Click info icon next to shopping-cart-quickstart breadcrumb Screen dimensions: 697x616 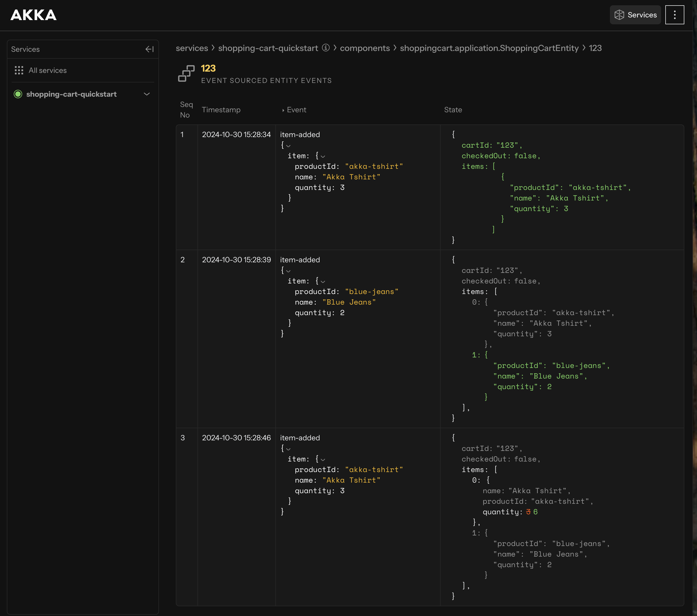326,48
